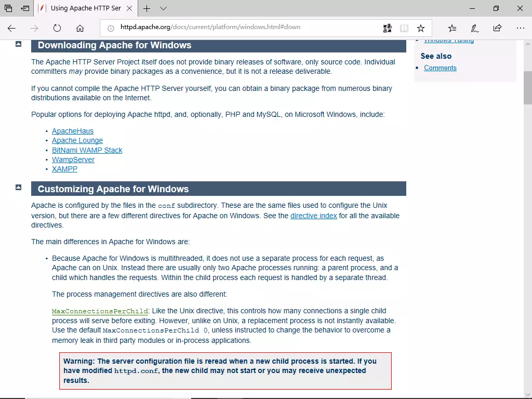This screenshot has height=399, width=532.
Task: Add notes with the pen icon
Action: click(x=475, y=28)
